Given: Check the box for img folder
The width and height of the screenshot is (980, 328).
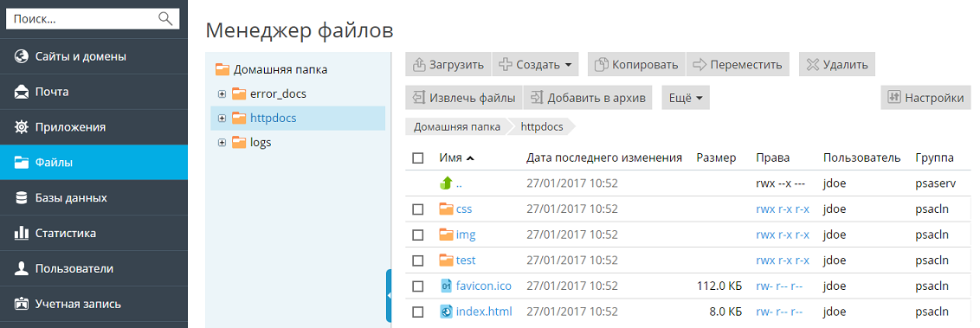Looking at the screenshot, I should click(418, 235).
